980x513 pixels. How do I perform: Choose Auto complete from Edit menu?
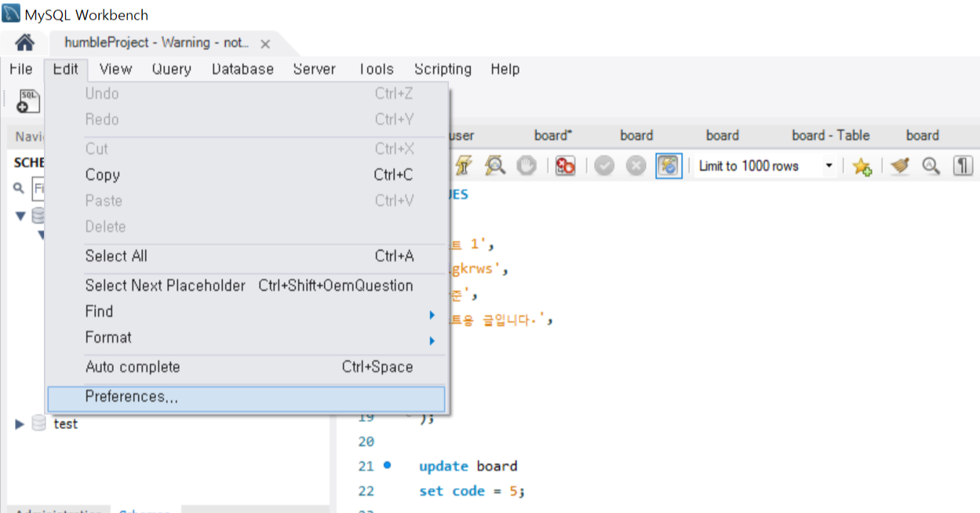[246, 367]
